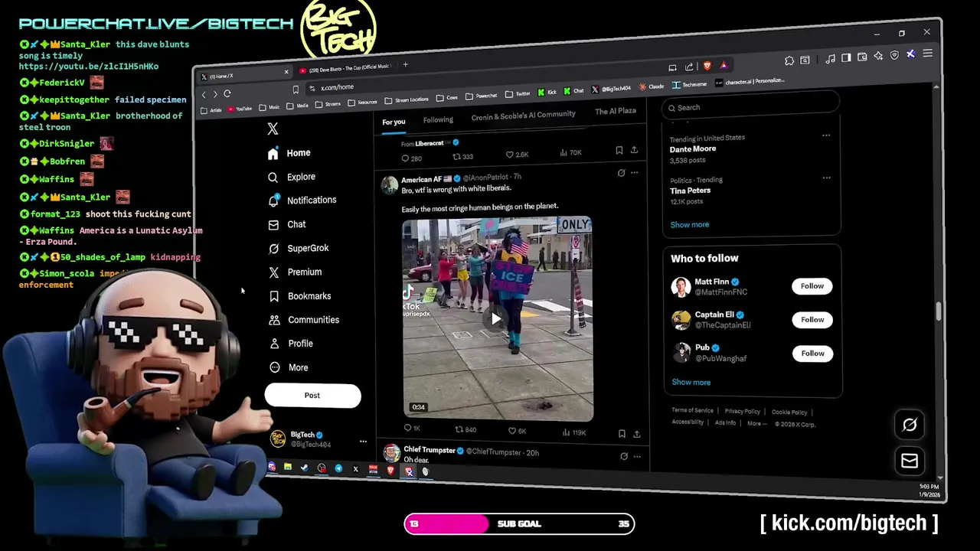Open Steam in the taskbar

pos(305,468)
